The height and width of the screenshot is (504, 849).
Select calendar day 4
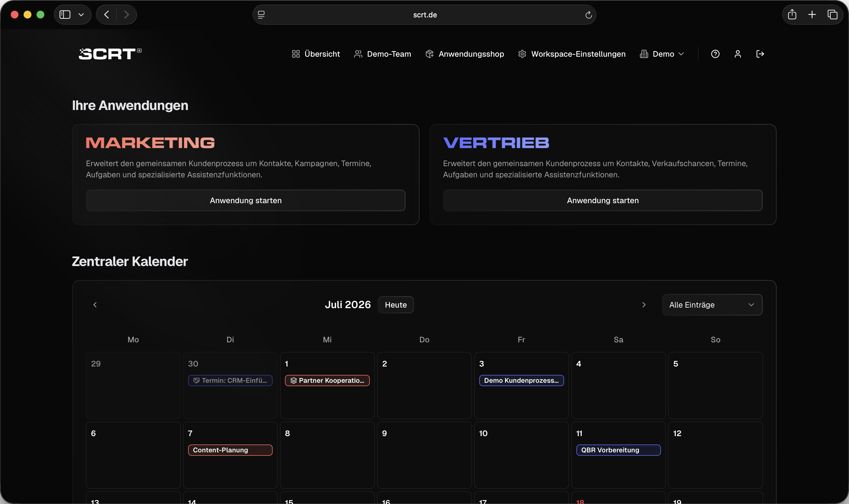click(x=618, y=386)
